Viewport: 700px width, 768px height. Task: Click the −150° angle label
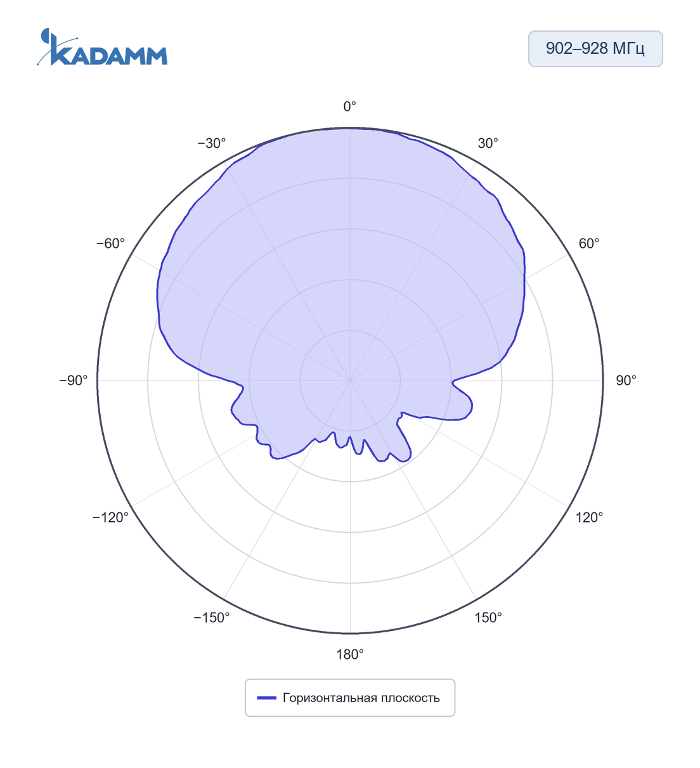point(212,618)
